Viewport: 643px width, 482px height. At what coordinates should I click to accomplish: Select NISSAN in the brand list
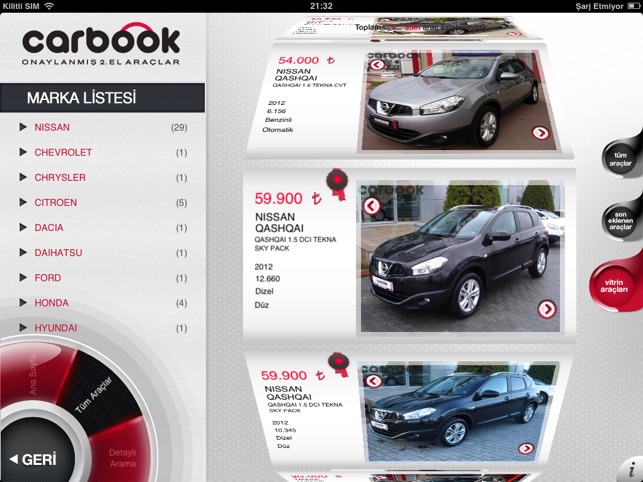tap(52, 128)
